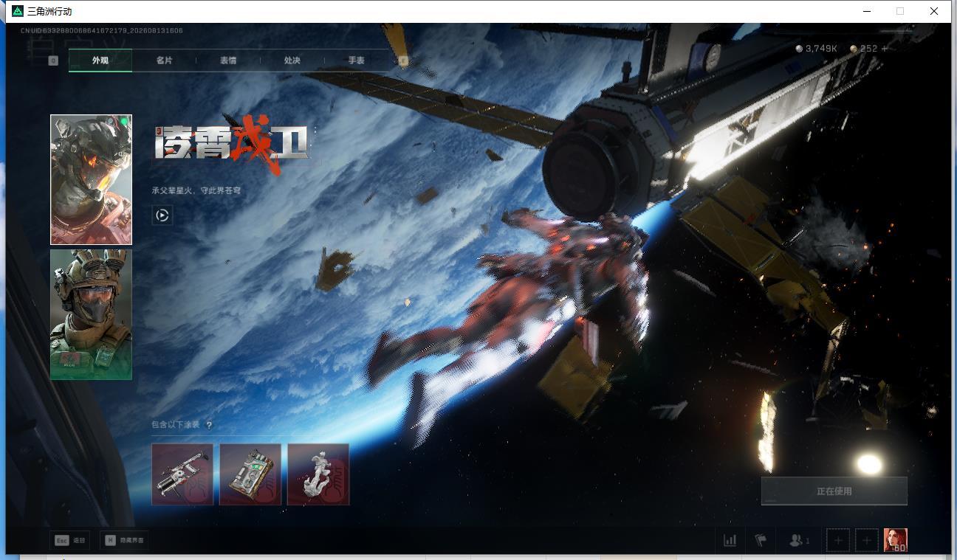Switch to the 名片 tab

point(164,61)
